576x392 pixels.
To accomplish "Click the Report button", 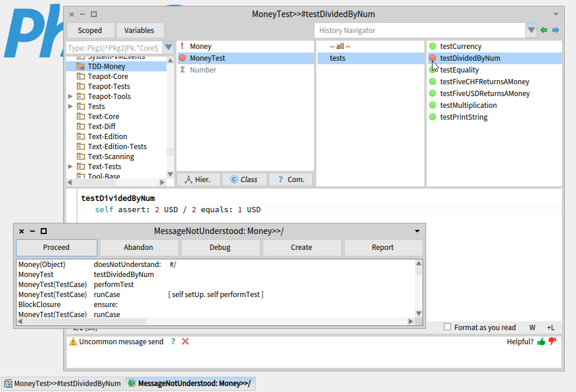I will (383, 248).
